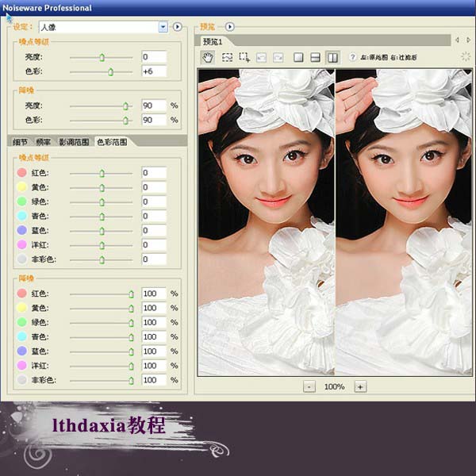Expand the settings options arrow beside preset

click(x=178, y=27)
